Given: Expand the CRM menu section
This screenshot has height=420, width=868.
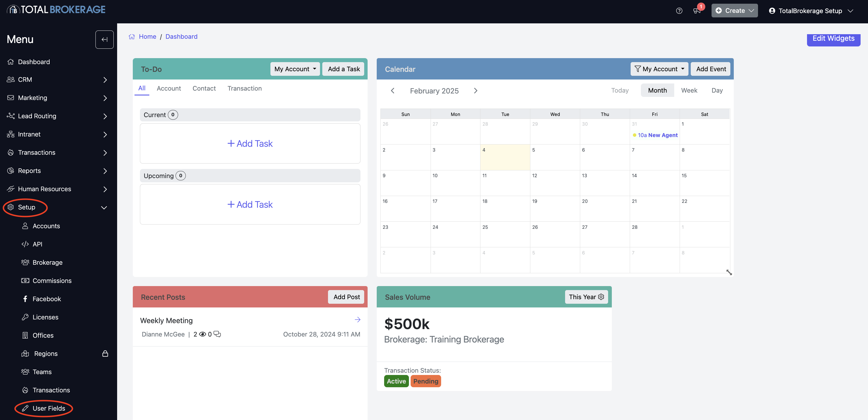Looking at the screenshot, I should pos(105,80).
